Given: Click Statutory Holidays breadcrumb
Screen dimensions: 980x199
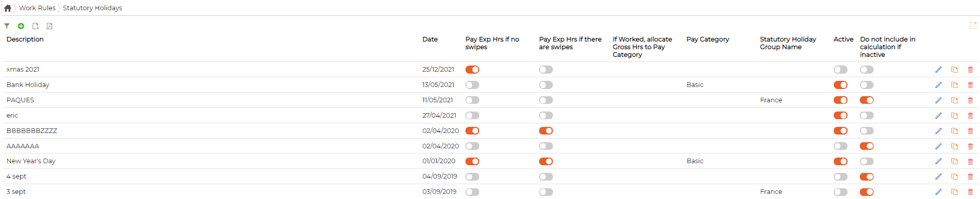Looking at the screenshot, I should tap(93, 8).
